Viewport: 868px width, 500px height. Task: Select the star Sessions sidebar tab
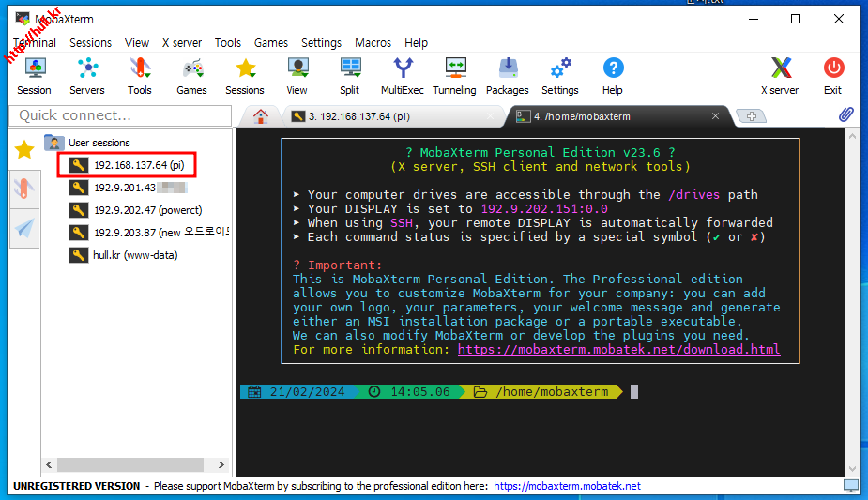point(24,149)
